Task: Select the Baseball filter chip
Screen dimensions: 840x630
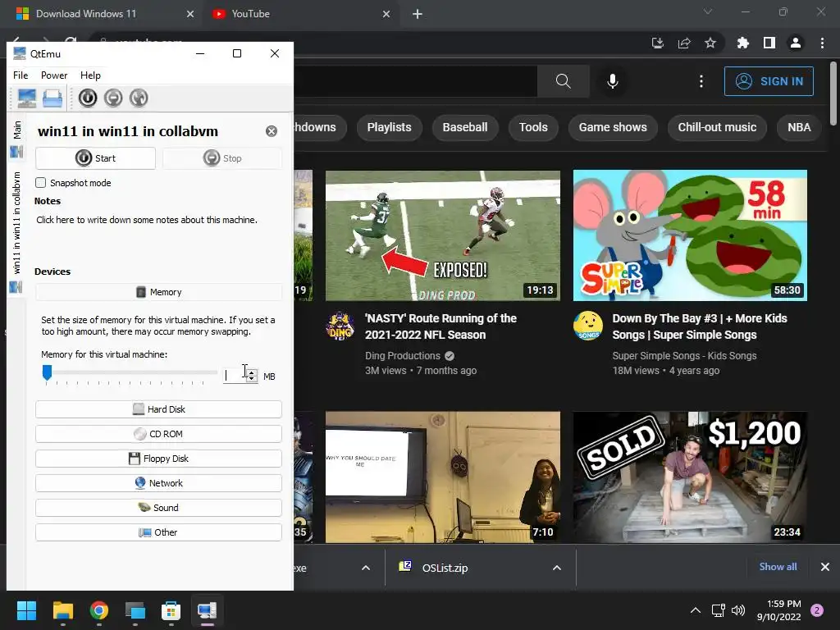Action: [x=465, y=127]
